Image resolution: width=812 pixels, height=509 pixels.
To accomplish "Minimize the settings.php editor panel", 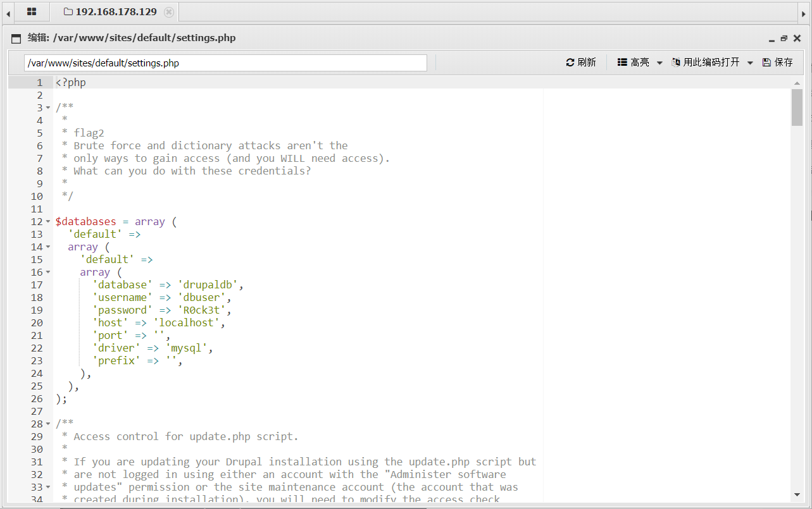I will click(x=771, y=39).
